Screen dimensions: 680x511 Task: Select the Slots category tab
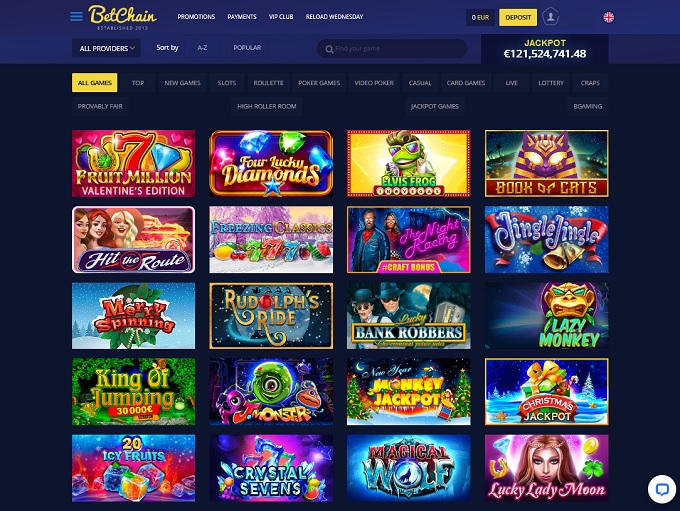click(227, 82)
